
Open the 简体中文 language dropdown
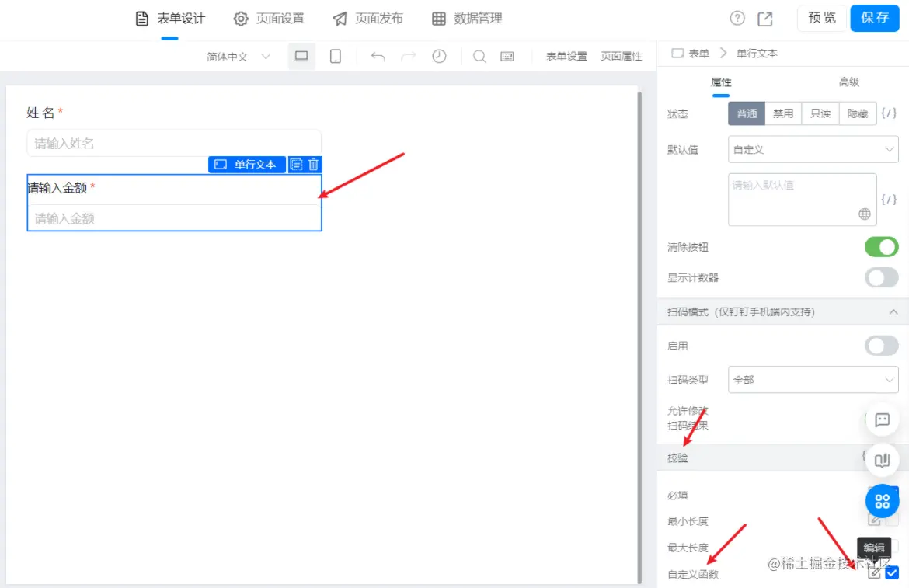(x=237, y=56)
